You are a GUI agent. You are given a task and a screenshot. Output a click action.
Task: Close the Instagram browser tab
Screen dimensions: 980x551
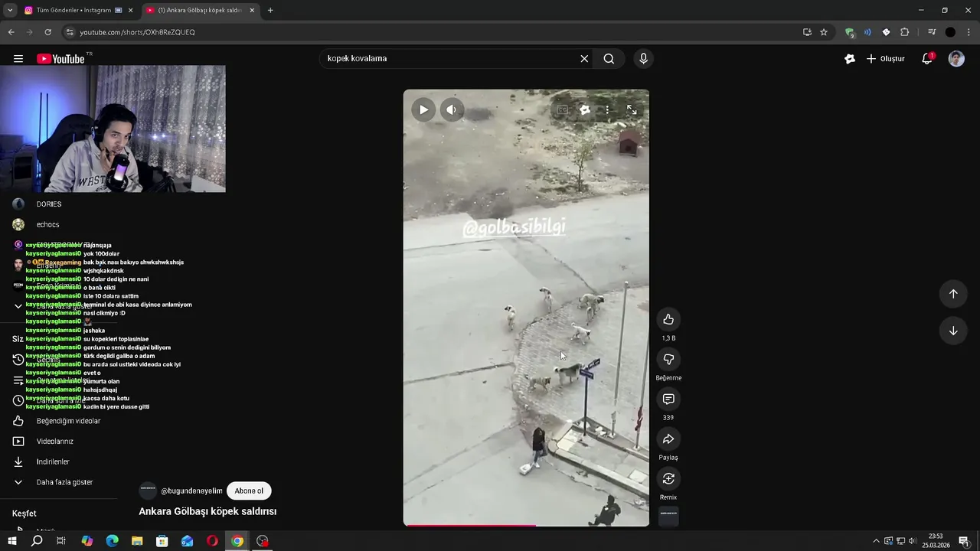(130, 10)
